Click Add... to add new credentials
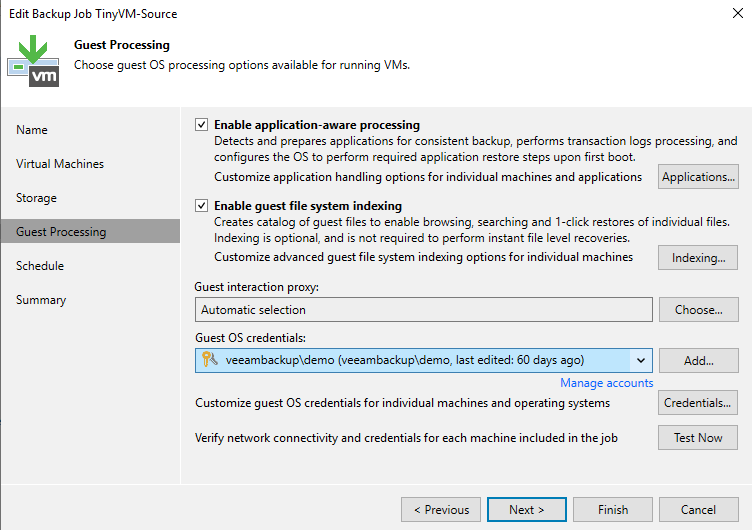The width and height of the screenshot is (752, 530). 698,360
